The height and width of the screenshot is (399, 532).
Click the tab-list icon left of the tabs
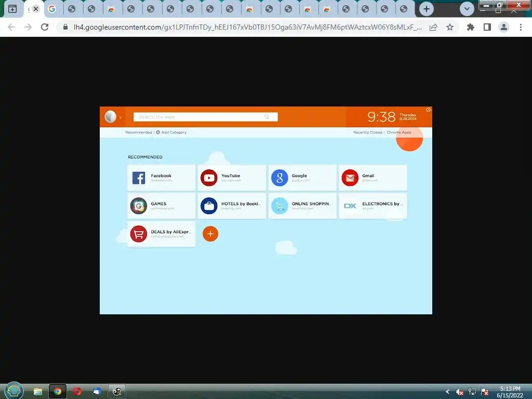click(12, 9)
